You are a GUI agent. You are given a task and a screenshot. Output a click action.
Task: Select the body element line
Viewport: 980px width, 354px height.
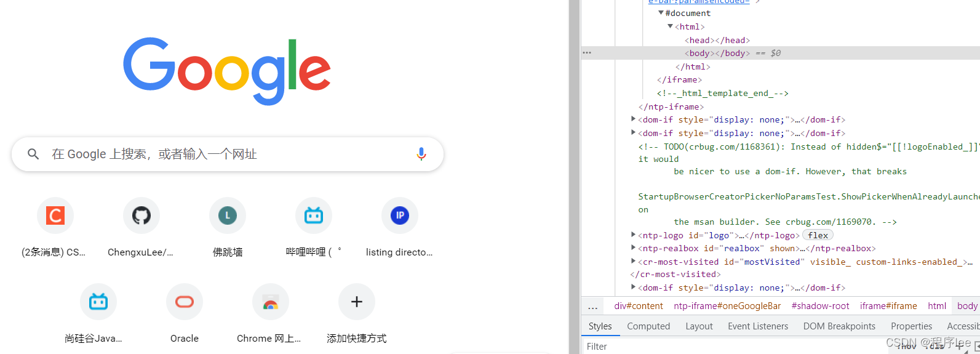(x=717, y=53)
